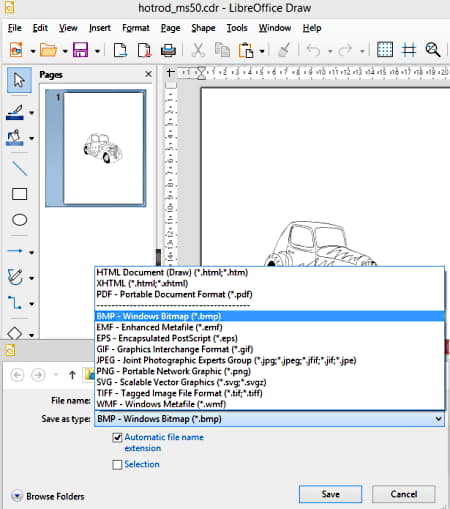Toggle Automatic file name extension checkbox
Screen dimensions: 450x509
pos(117,437)
